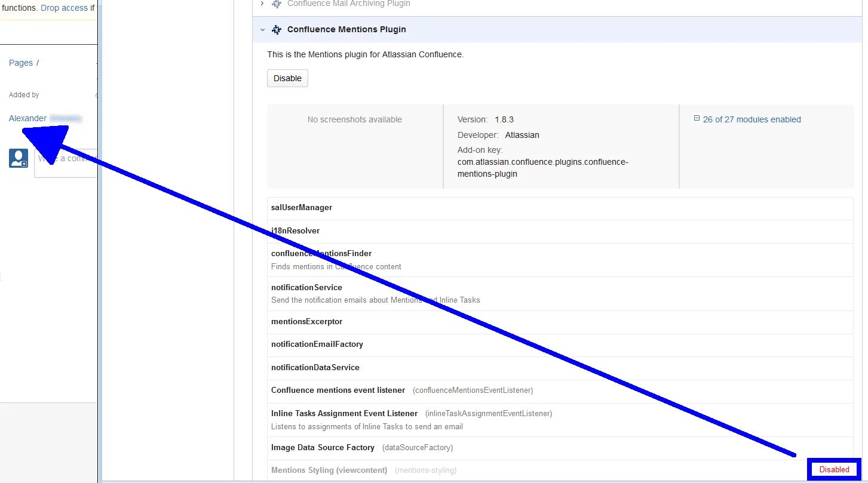
Task: Select the mentionsExcerptor module row
Action: (560, 322)
